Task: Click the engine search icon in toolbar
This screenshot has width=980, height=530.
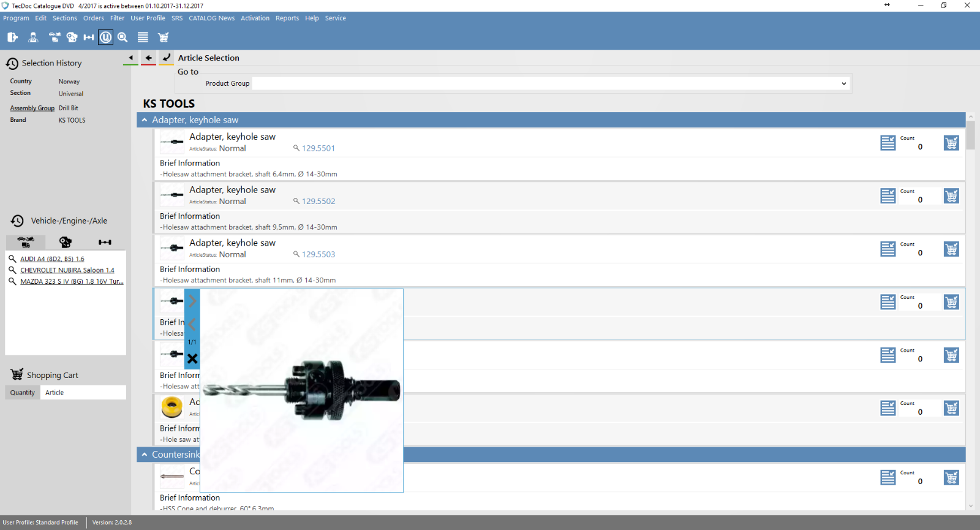Action: (72, 37)
